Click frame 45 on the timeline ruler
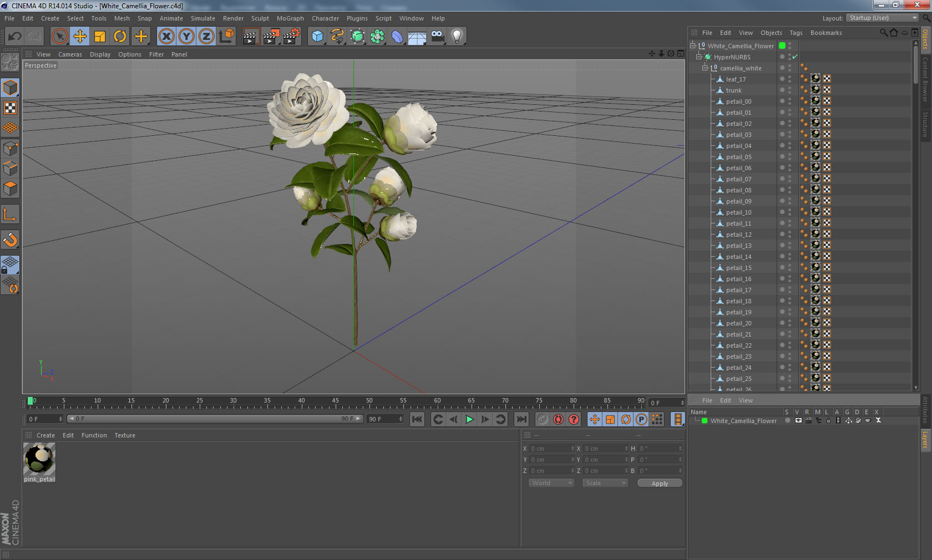The height and width of the screenshot is (560, 932). coord(335,402)
